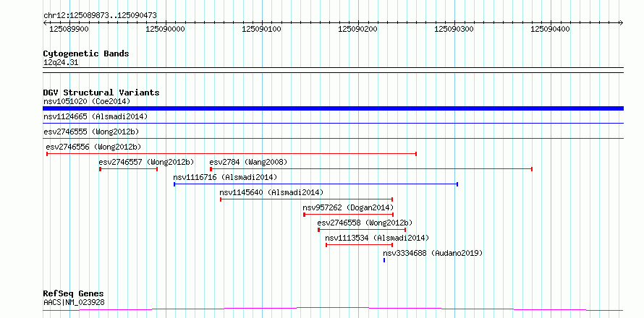
Task: Open the nsv1145640 (Alsmadi2014) label
Action: (x=271, y=192)
